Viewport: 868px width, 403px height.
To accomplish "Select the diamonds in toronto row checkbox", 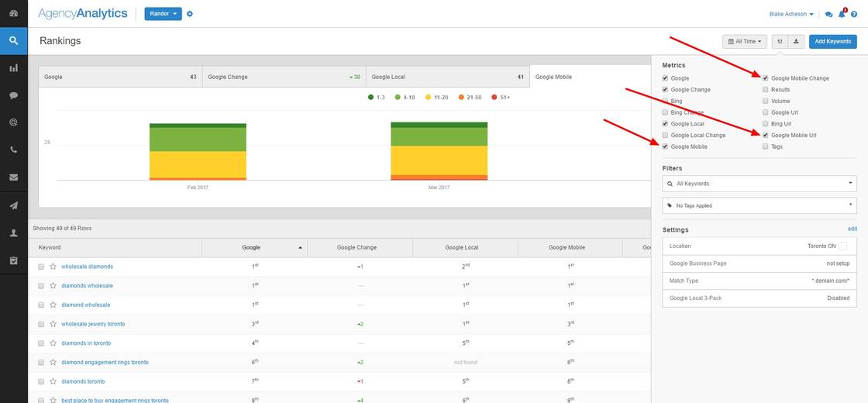I will click(x=41, y=343).
